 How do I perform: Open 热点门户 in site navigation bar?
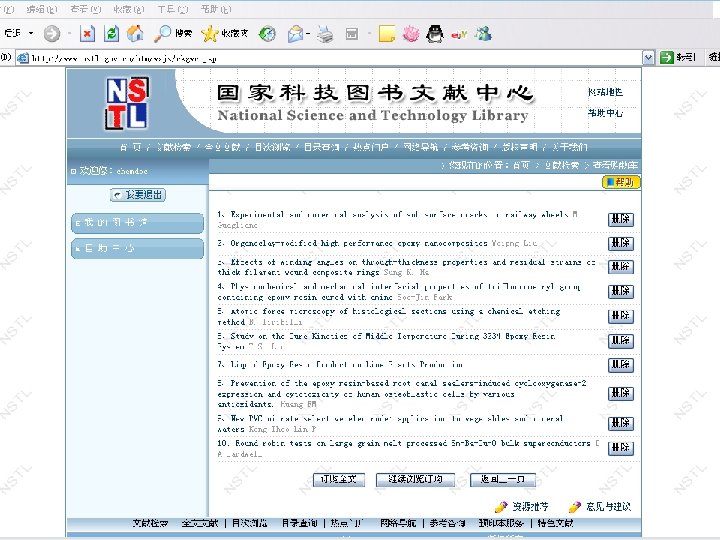click(x=371, y=147)
